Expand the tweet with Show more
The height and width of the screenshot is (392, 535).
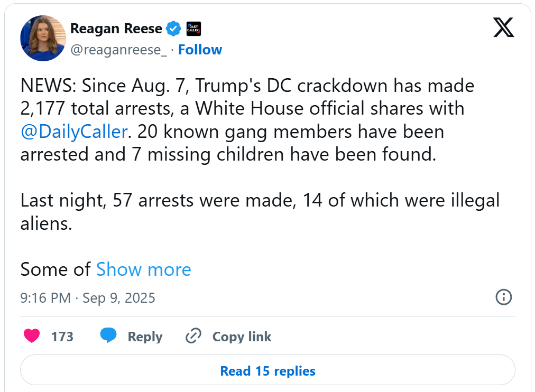(x=143, y=269)
